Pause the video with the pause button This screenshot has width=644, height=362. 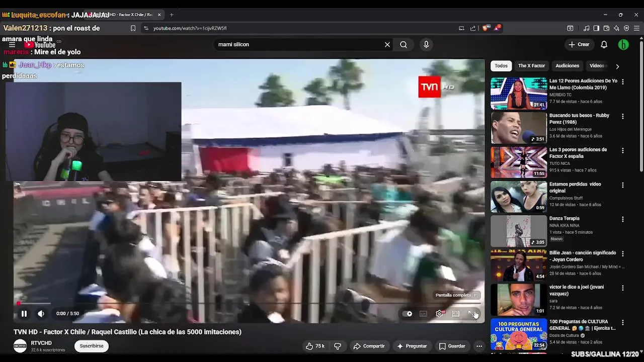[24, 314]
